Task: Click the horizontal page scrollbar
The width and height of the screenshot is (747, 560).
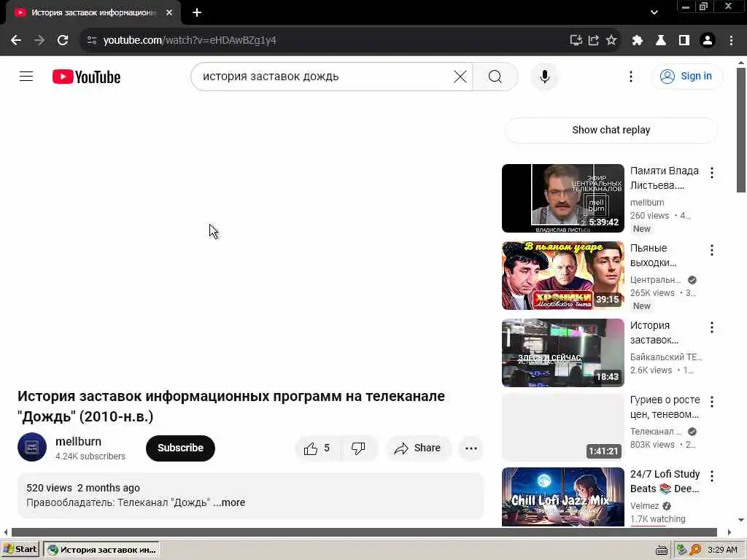Action: (x=364, y=532)
